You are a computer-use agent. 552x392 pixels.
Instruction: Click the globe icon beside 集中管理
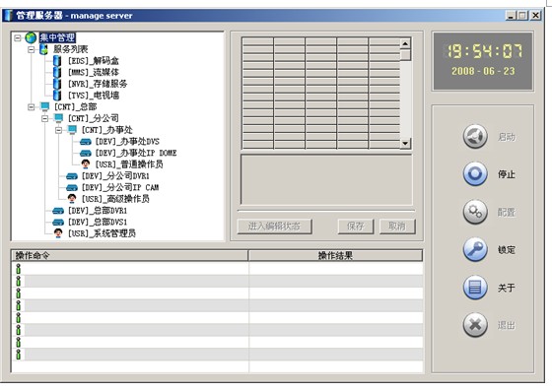(x=31, y=37)
